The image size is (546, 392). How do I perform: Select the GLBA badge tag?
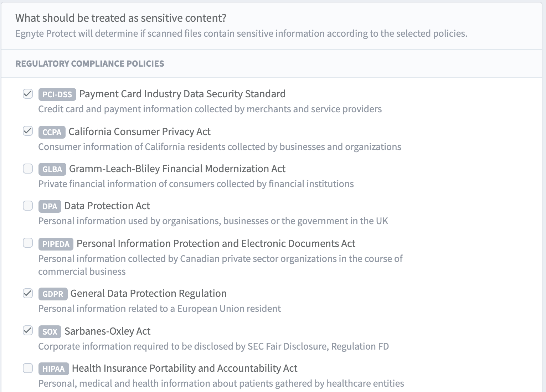click(52, 169)
